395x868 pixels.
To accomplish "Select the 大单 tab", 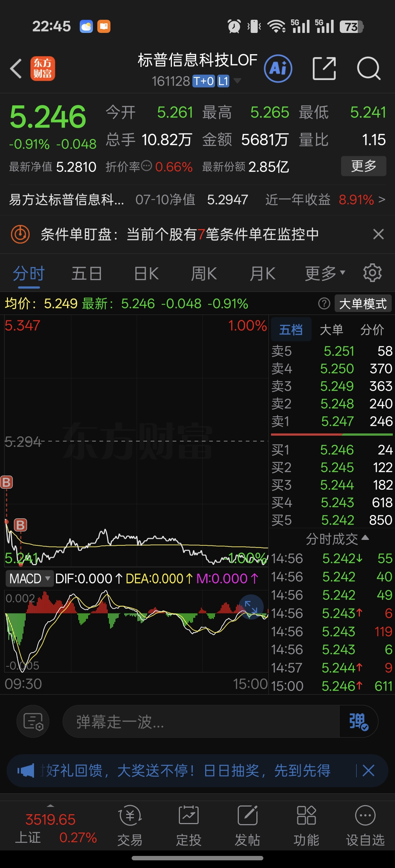I will coord(331,330).
